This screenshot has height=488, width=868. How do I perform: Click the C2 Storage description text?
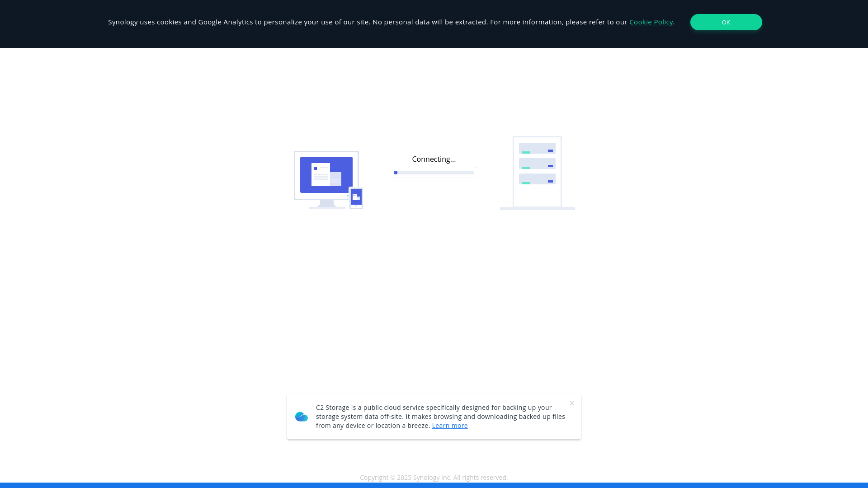coord(440,417)
